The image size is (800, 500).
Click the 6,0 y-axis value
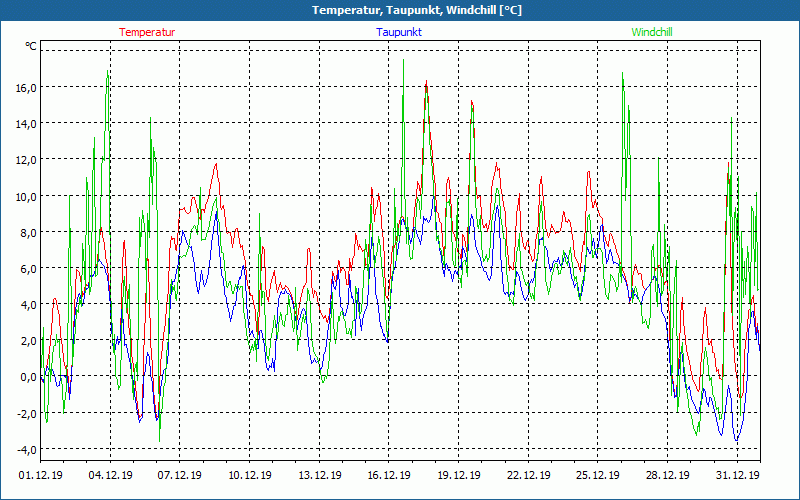28,268
